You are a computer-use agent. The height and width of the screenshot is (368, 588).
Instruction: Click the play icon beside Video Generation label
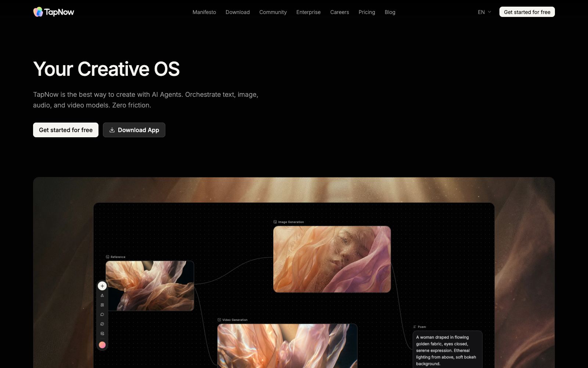[219, 320]
